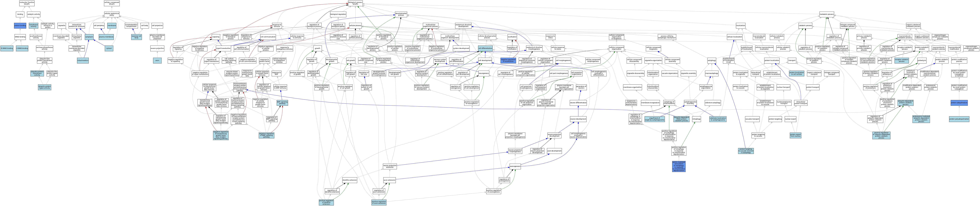Click the 'macroautophagy' node
The image size is (980, 206).
[x=711, y=73]
